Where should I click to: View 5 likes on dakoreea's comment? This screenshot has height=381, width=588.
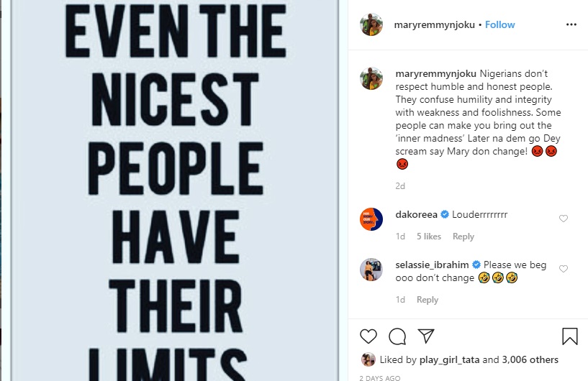(428, 237)
